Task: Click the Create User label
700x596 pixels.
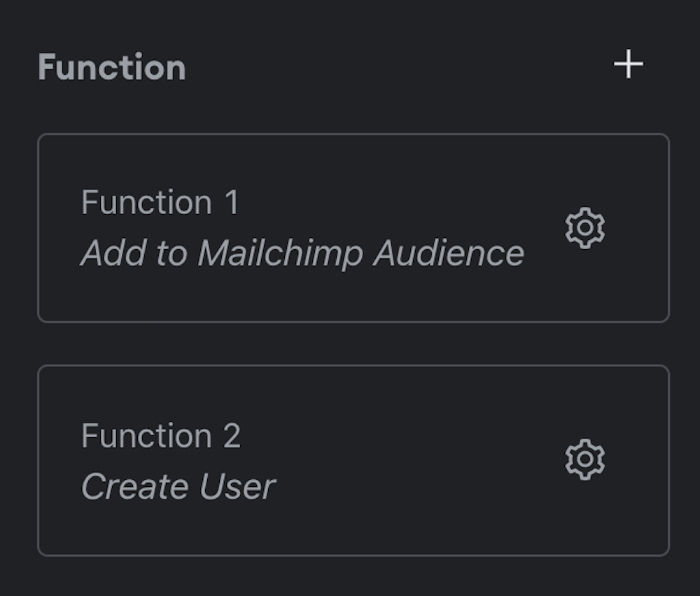Action: click(178, 487)
